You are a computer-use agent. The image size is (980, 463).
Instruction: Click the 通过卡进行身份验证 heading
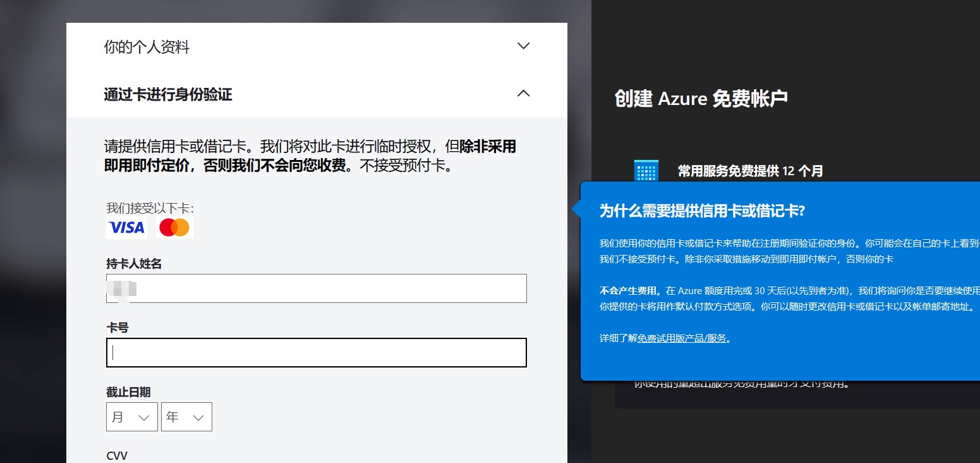(x=168, y=95)
